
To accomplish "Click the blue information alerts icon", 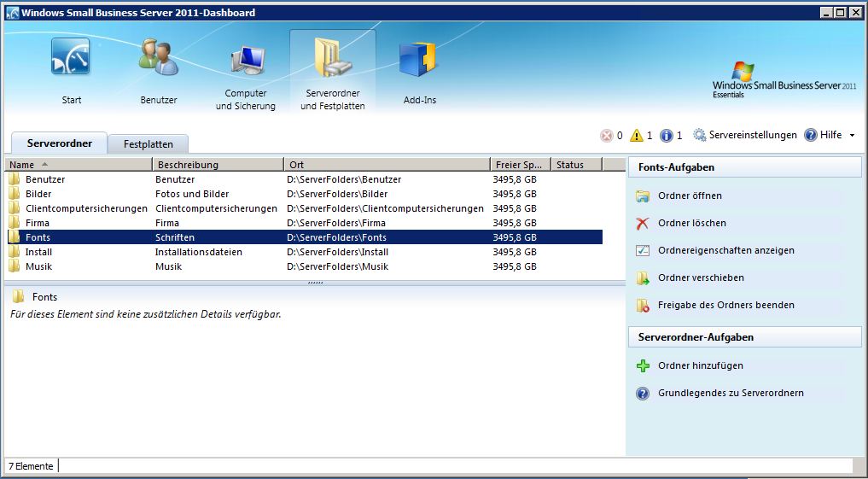I will 667,135.
